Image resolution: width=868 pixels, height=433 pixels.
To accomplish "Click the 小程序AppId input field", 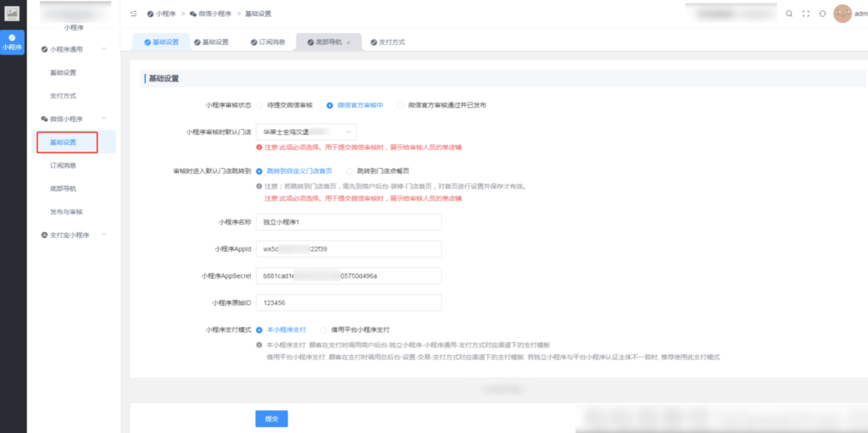I will pyautogui.click(x=348, y=249).
